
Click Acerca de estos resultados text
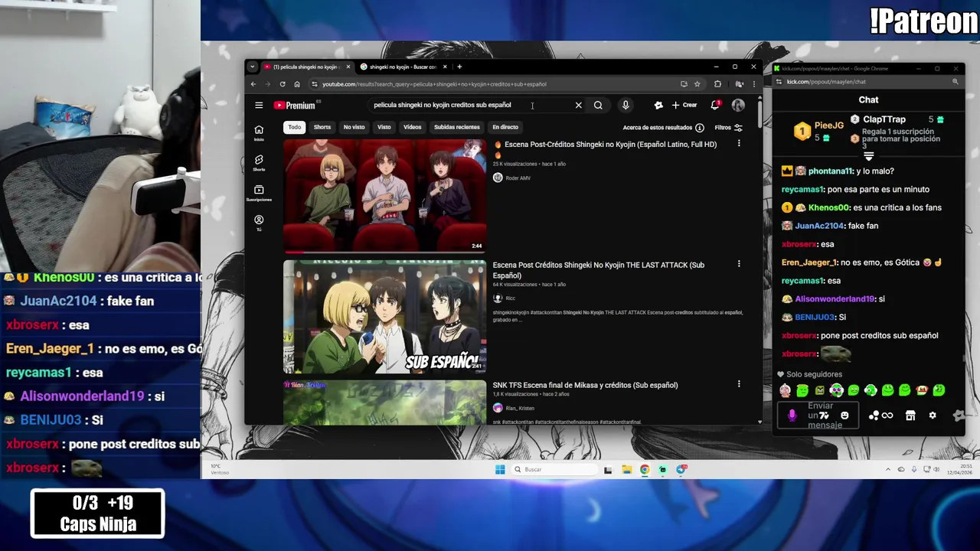pyautogui.click(x=657, y=128)
